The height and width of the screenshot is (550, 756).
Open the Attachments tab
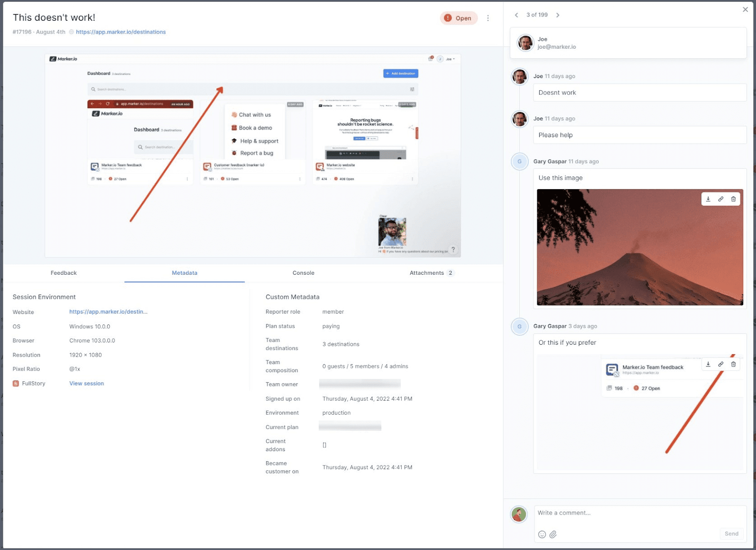[427, 273]
